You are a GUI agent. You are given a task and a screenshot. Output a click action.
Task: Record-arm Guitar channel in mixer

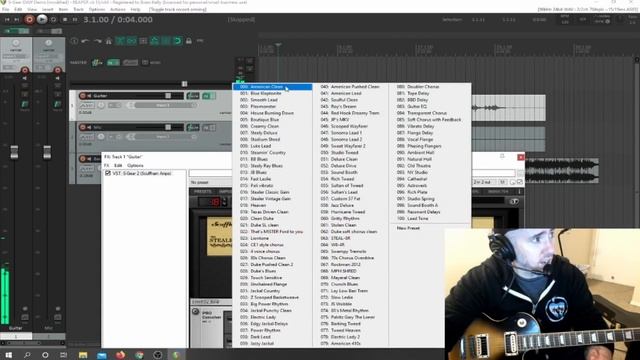click(25, 70)
